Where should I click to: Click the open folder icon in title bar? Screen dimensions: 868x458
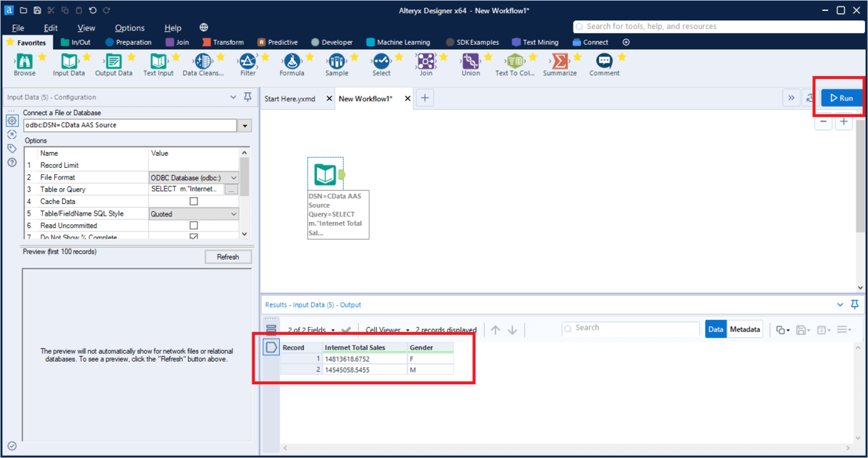pyautogui.click(x=23, y=10)
